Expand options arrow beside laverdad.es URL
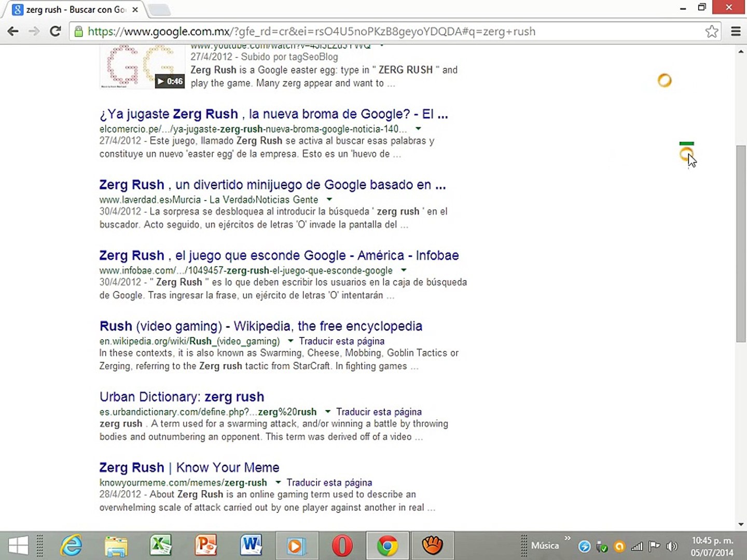This screenshot has width=747, height=560. [x=329, y=200]
